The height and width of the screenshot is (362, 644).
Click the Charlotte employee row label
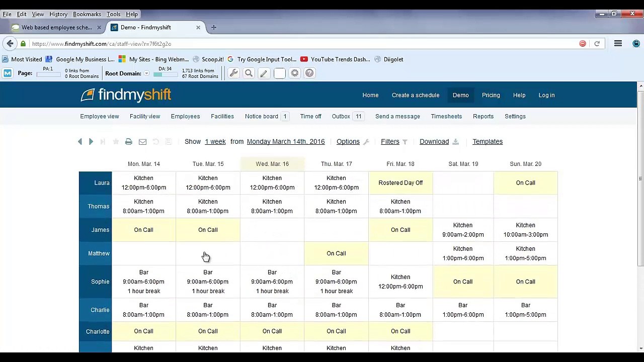coord(95,331)
